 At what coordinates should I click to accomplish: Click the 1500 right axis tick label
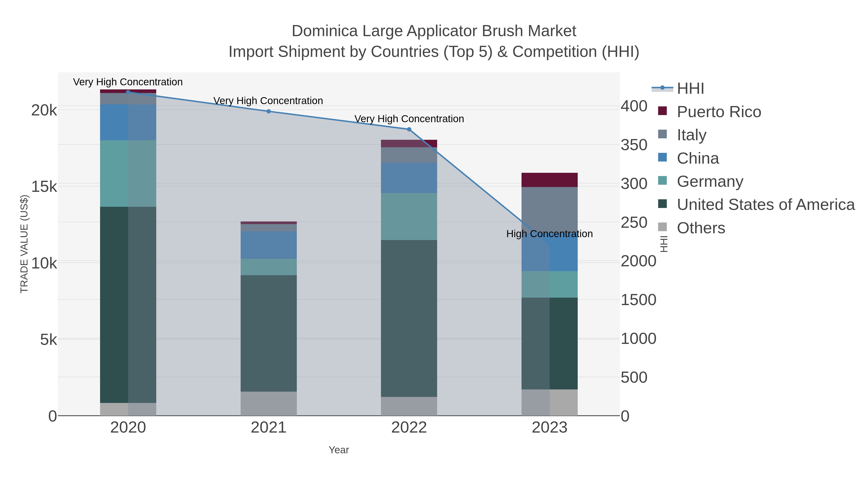click(x=638, y=300)
